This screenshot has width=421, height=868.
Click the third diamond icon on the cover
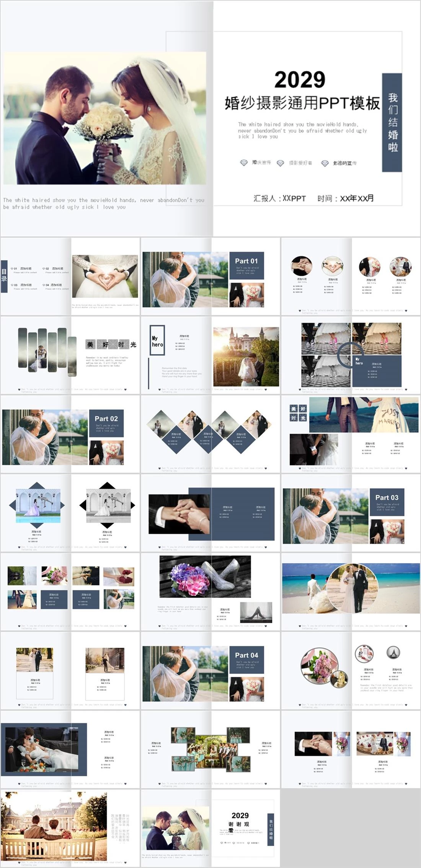click(325, 163)
